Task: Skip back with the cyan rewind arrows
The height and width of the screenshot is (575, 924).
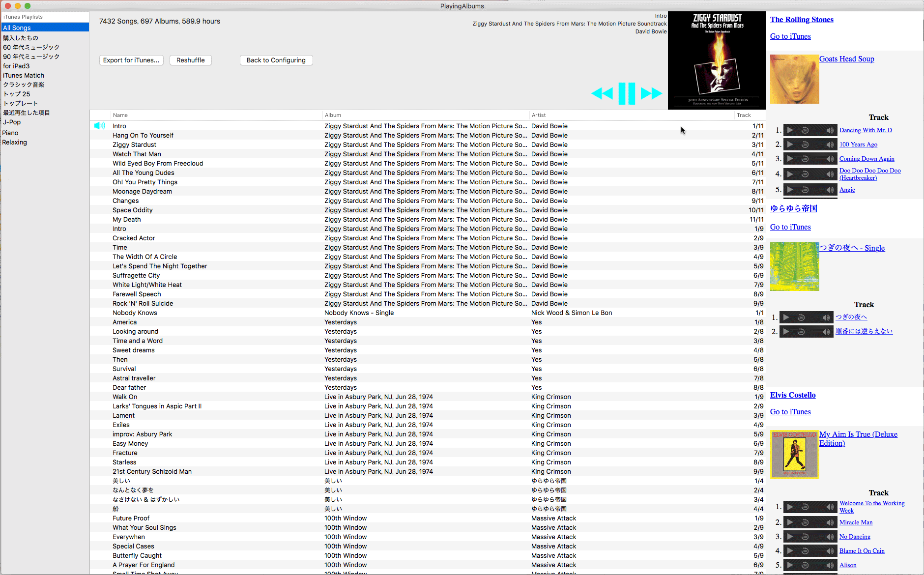Action: coord(602,93)
